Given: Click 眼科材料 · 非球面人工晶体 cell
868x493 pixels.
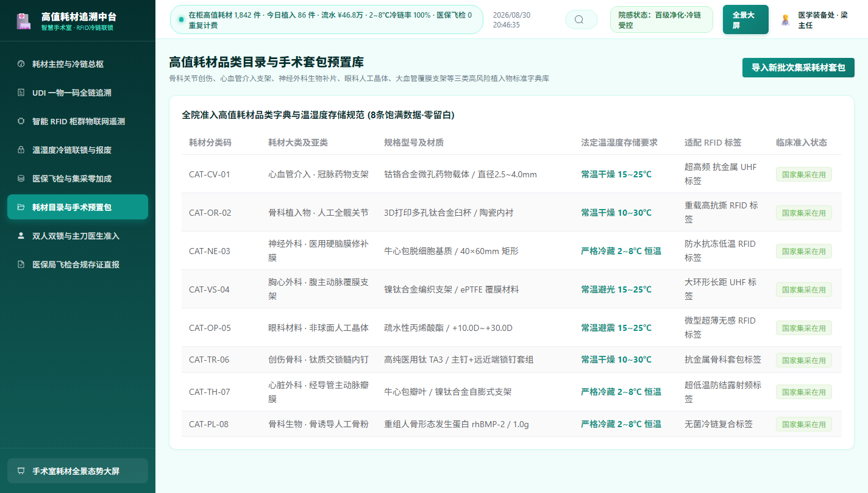Looking at the screenshot, I should pos(318,328).
